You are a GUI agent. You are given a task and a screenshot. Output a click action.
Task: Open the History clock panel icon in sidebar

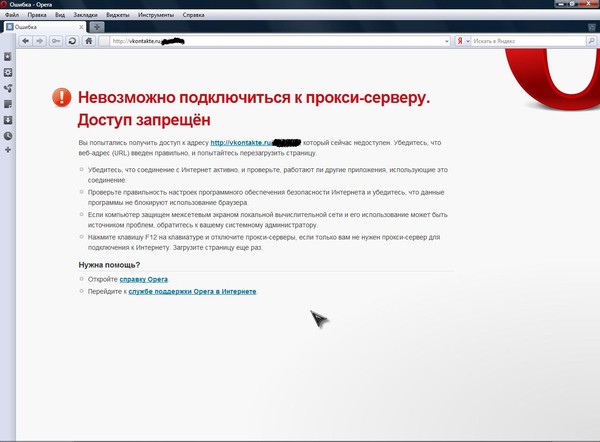tap(8, 136)
